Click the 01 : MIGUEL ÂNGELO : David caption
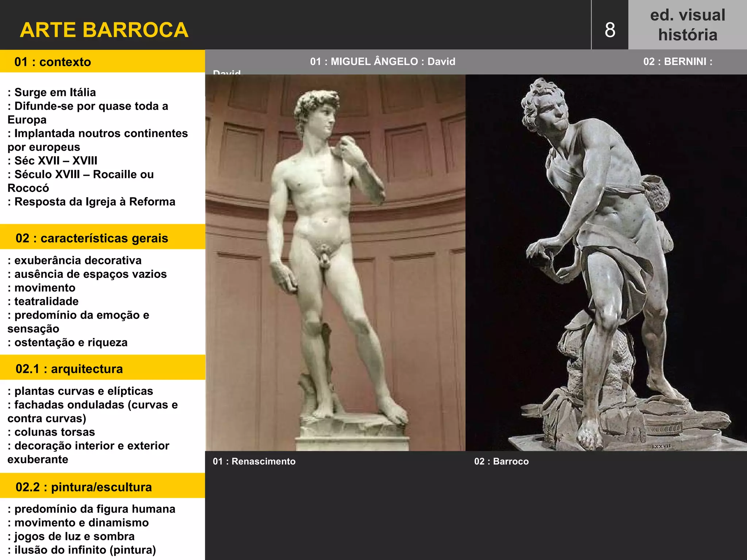 click(x=383, y=61)
